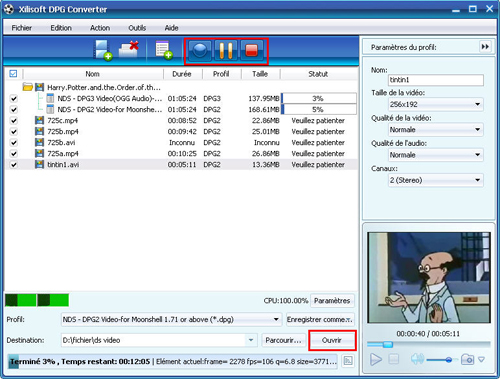
Task: Click the CPU usage graph
Action: (x=37, y=300)
